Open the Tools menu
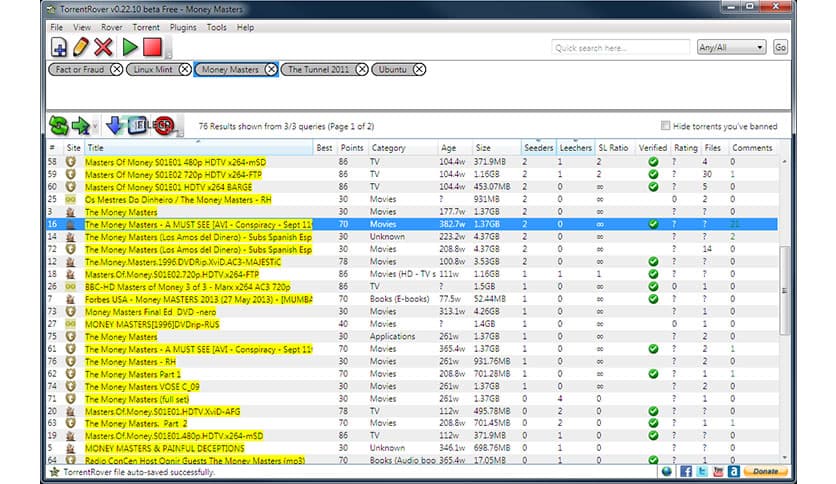This screenshot has height=484, width=836. coord(216,27)
